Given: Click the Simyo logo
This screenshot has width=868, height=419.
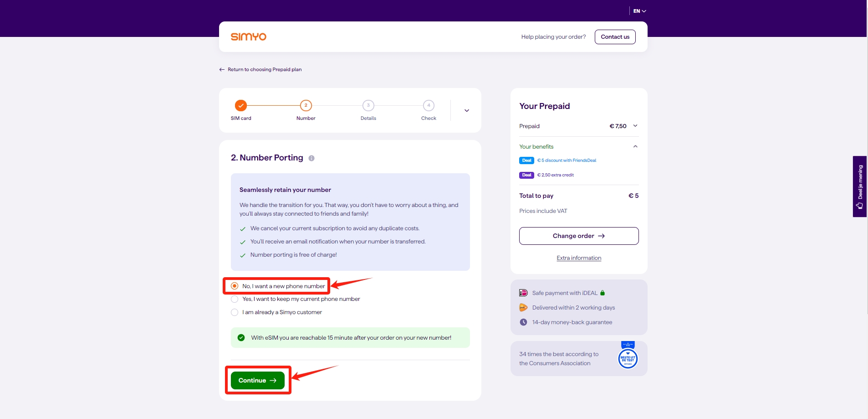Looking at the screenshot, I should 248,37.
